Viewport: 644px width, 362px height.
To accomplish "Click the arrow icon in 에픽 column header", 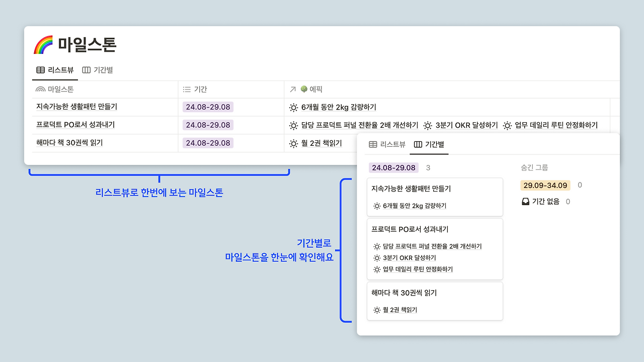I will 292,89.
